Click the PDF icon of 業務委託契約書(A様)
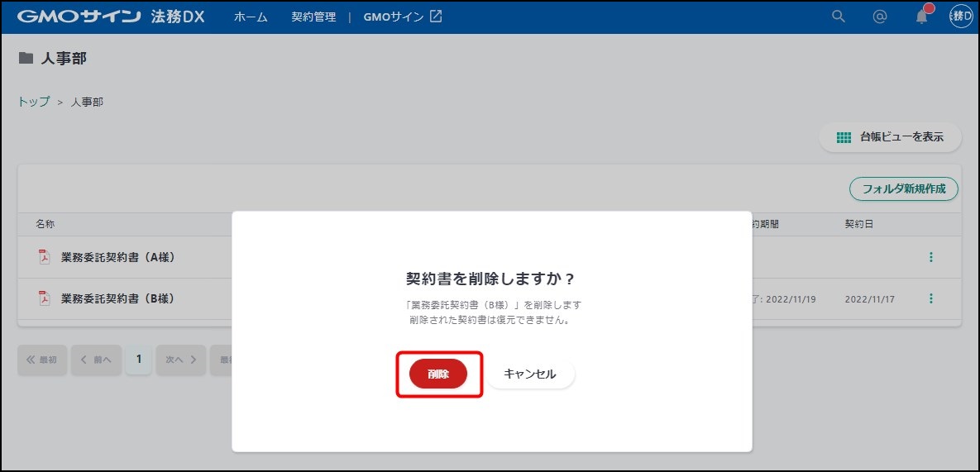This screenshot has height=472, width=980. [x=45, y=257]
